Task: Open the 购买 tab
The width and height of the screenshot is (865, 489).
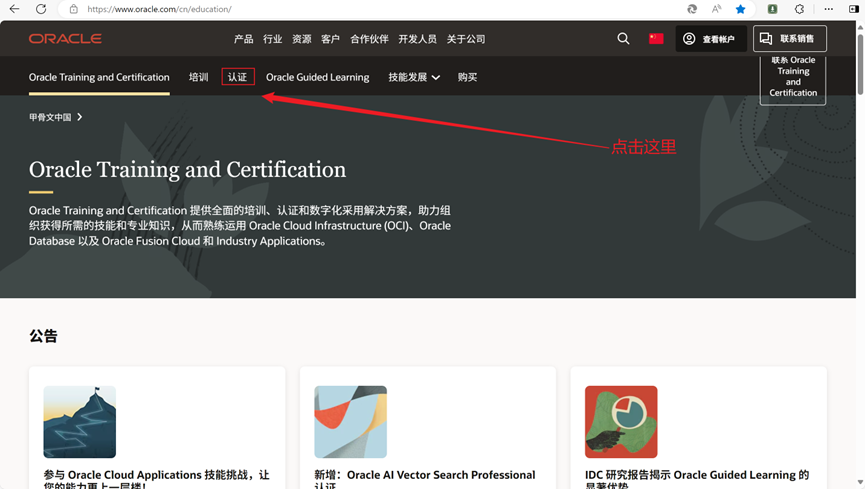Action: 467,77
